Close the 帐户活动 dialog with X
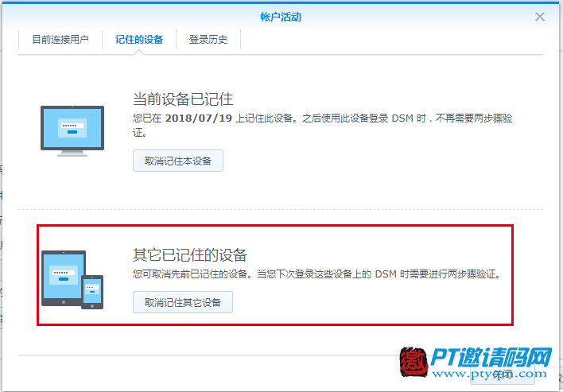Screen dimensions: 563x392 (x=540, y=17)
